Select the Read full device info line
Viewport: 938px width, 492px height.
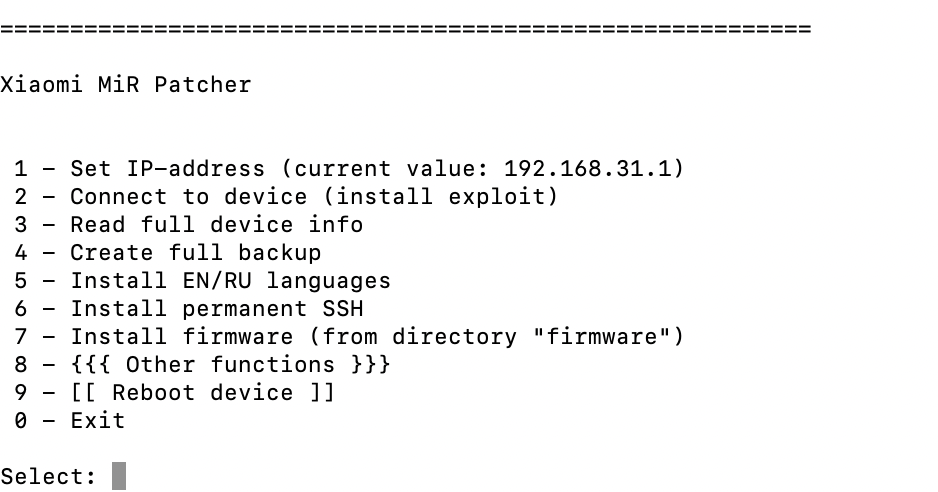point(216,225)
